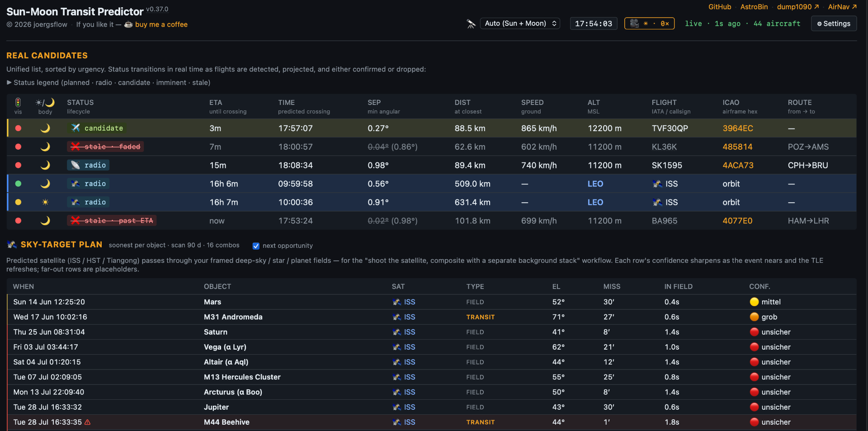
Task: Click the airplane icon in candidate status
Action: tap(75, 128)
